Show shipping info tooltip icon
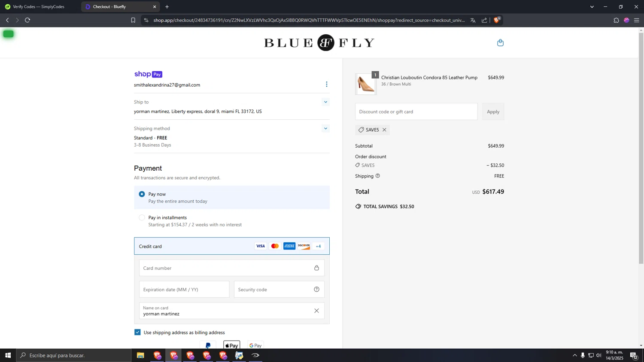Viewport: 644px width, 362px height. click(377, 176)
